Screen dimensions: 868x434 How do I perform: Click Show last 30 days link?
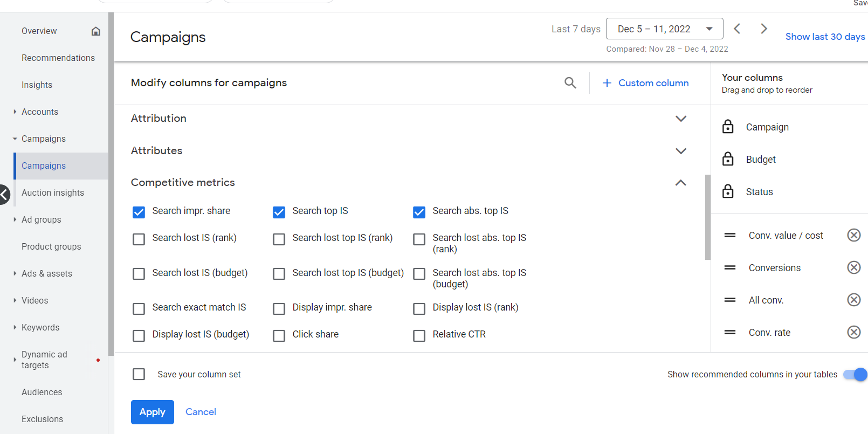[825, 37]
